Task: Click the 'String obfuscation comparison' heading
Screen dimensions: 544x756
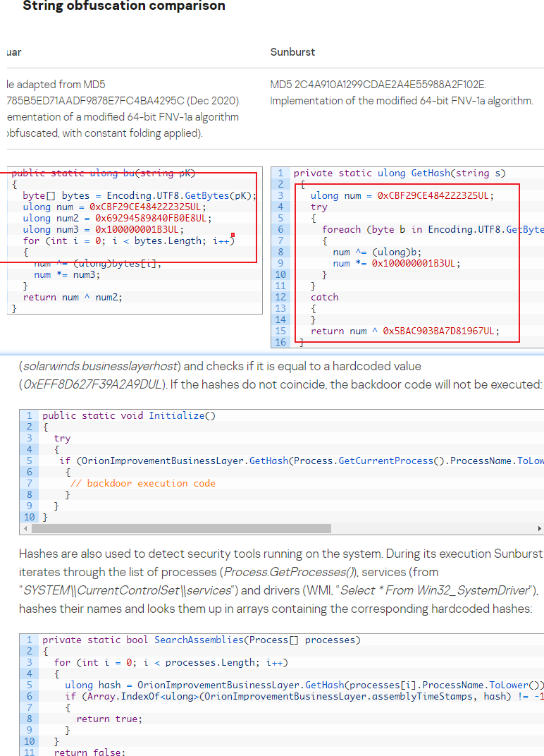Action: (124, 6)
